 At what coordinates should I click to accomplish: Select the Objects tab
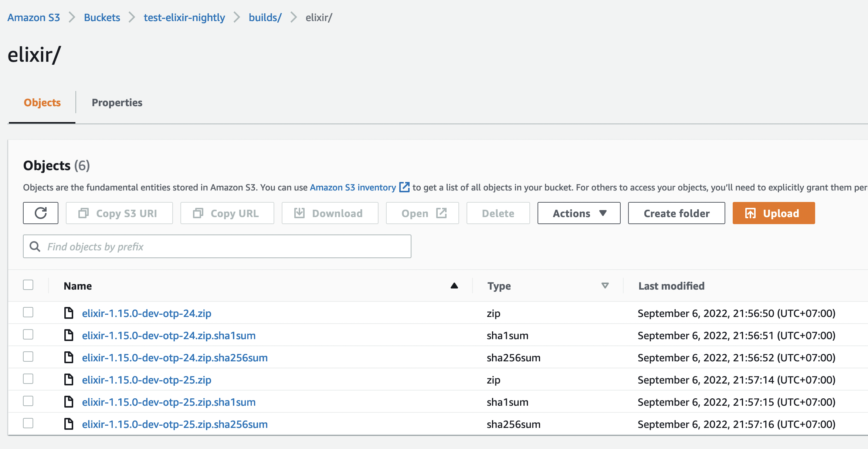(42, 102)
